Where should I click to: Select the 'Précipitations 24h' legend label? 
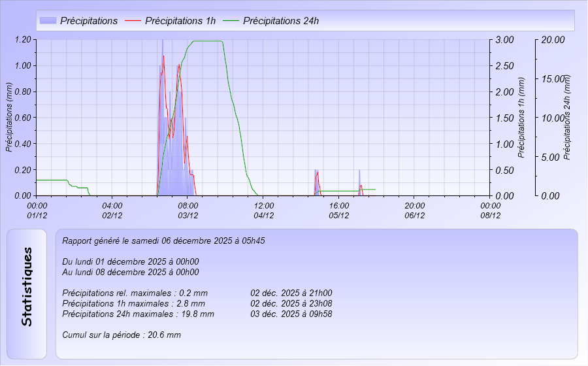pos(281,21)
